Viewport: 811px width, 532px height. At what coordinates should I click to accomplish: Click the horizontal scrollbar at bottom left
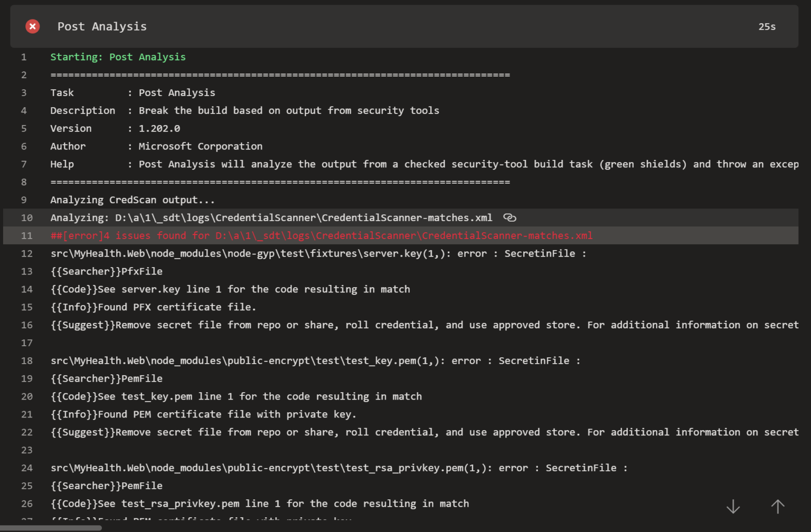pos(50,527)
